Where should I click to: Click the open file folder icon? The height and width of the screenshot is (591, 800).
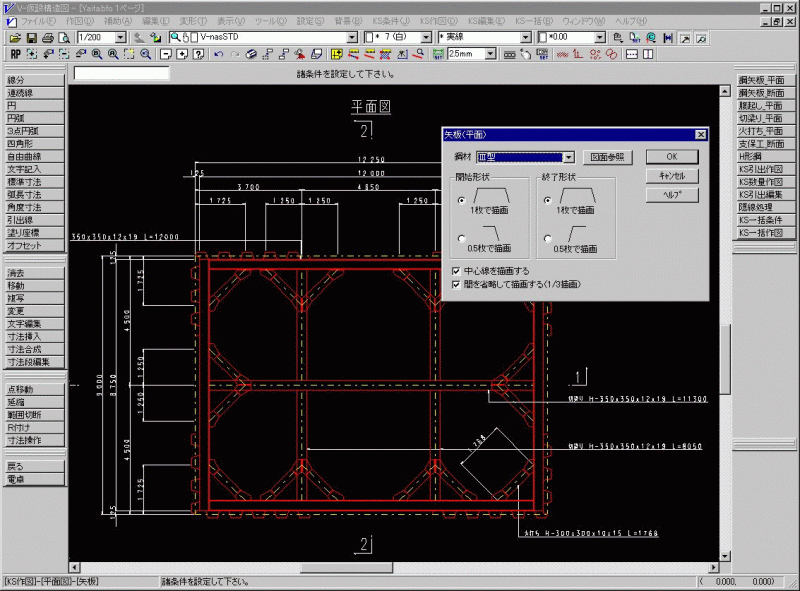click(x=16, y=38)
